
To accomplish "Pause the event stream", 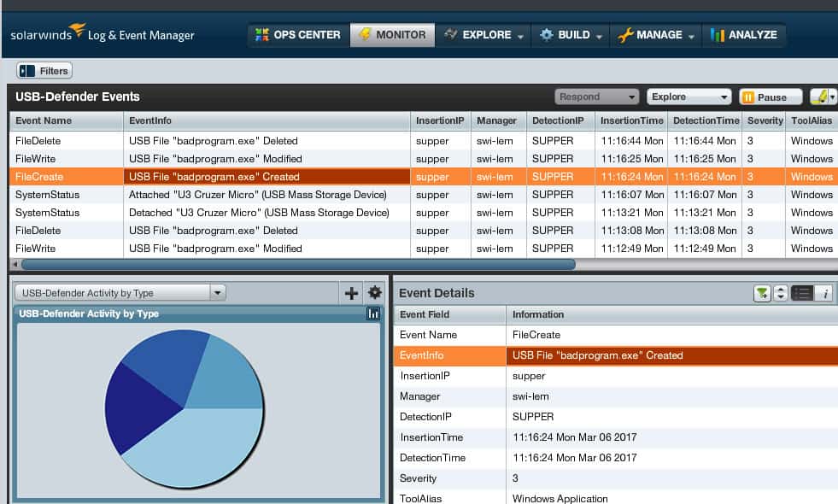I will click(x=771, y=97).
